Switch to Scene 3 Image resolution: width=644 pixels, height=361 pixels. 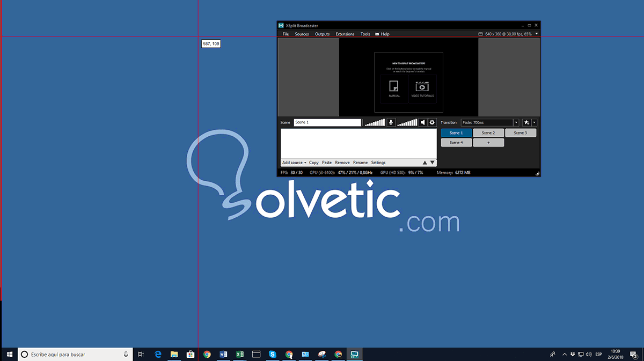pos(520,133)
